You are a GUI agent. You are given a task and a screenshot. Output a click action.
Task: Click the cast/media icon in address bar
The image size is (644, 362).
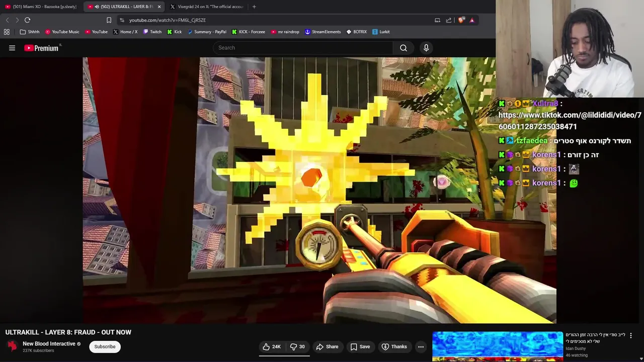click(437, 20)
